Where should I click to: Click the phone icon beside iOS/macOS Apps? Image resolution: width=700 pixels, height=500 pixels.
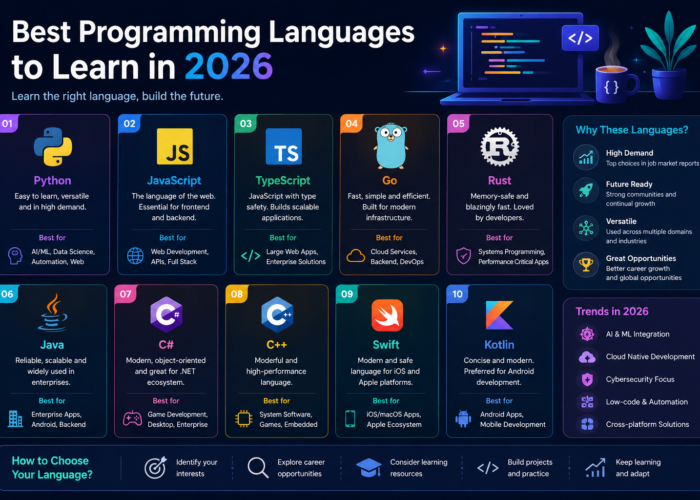(350, 419)
